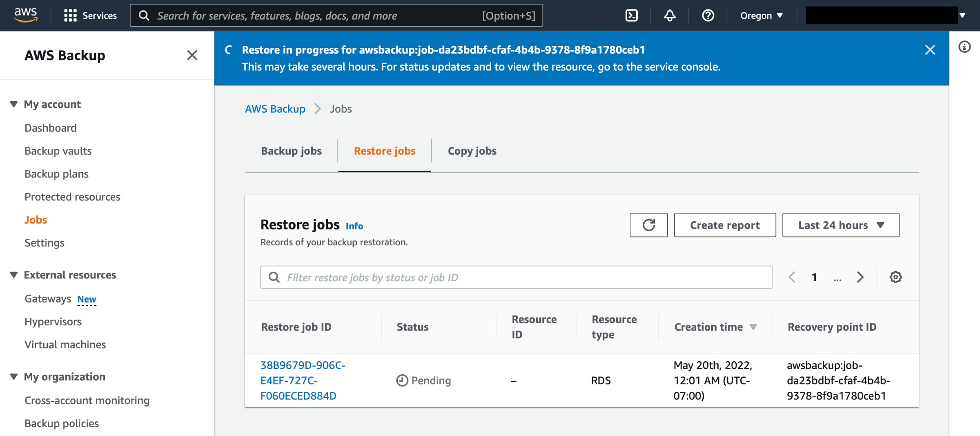Open Gateways in the sidebar
Viewport: 980px width, 436px height.
(x=48, y=298)
